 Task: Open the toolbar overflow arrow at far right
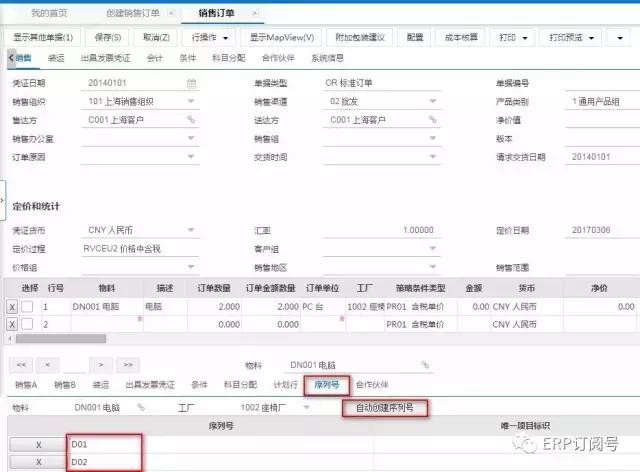click(x=620, y=38)
